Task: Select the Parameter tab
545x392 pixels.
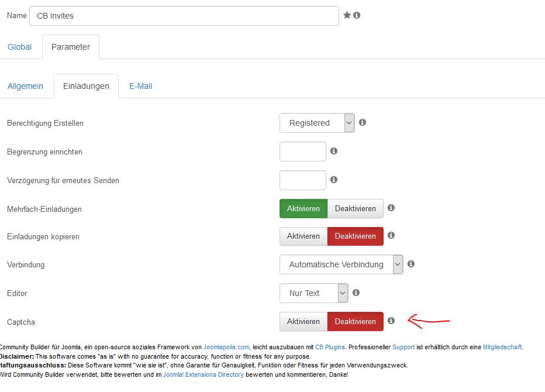Action: (71, 47)
